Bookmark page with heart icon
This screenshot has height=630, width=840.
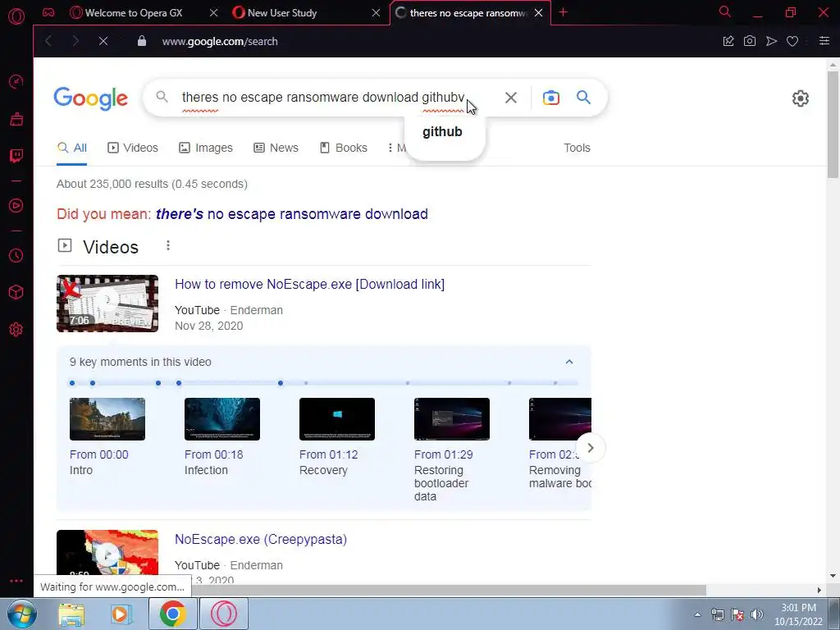792,41
